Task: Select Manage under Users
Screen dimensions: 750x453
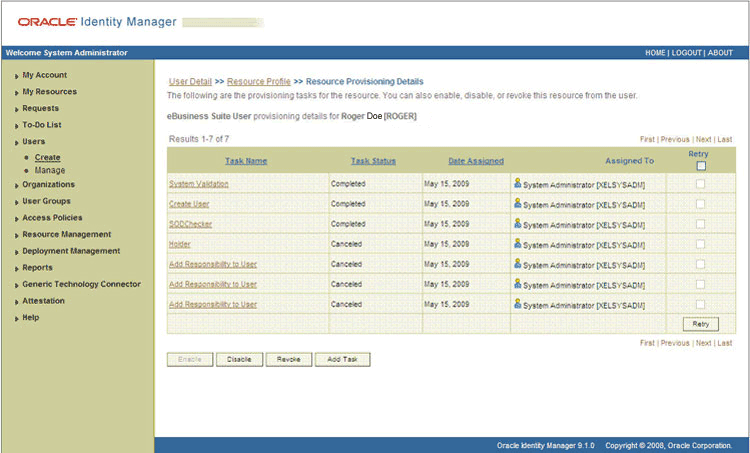Action: pyautogui.click(x=50, y=170)
